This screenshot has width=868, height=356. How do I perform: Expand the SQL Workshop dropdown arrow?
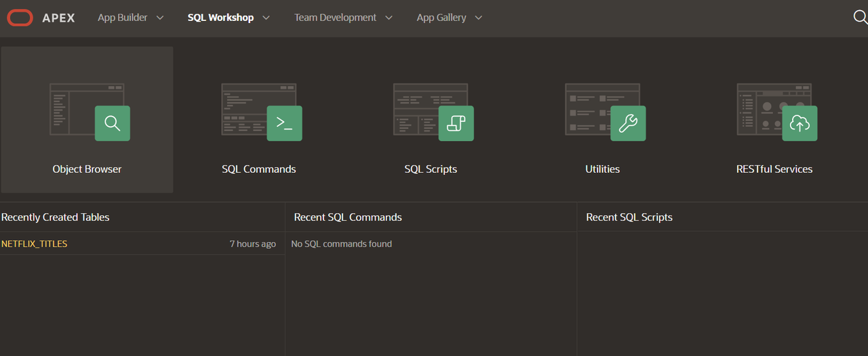[266, 18]
